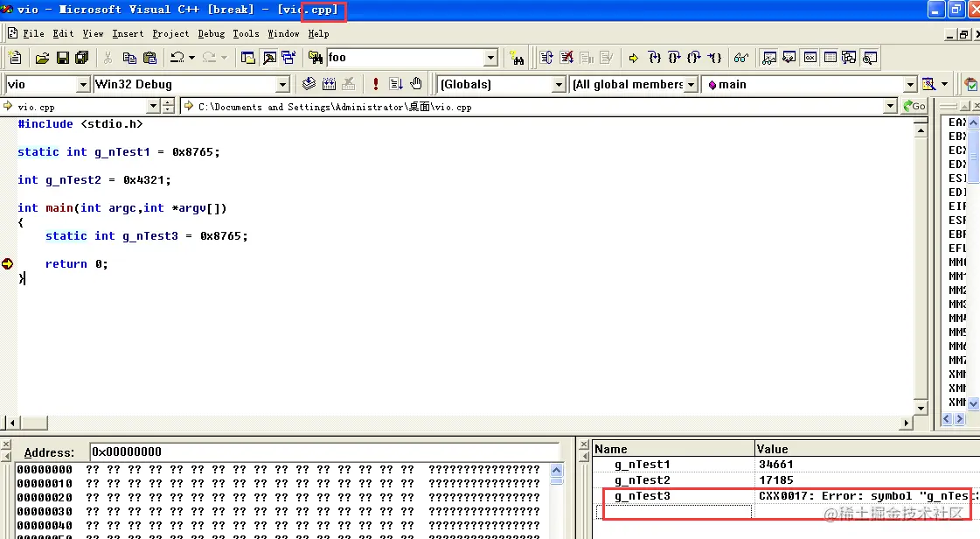Open the Project menu
This screenshot has height=539, width=980.
[170, 34]
